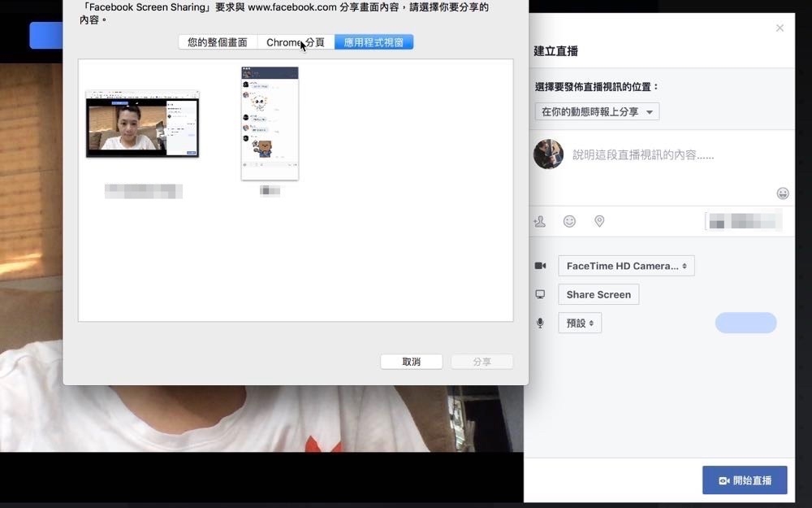812x508 pixels.
Task: Click the monitor icon beside Share Screen
Action: point(540,295)
